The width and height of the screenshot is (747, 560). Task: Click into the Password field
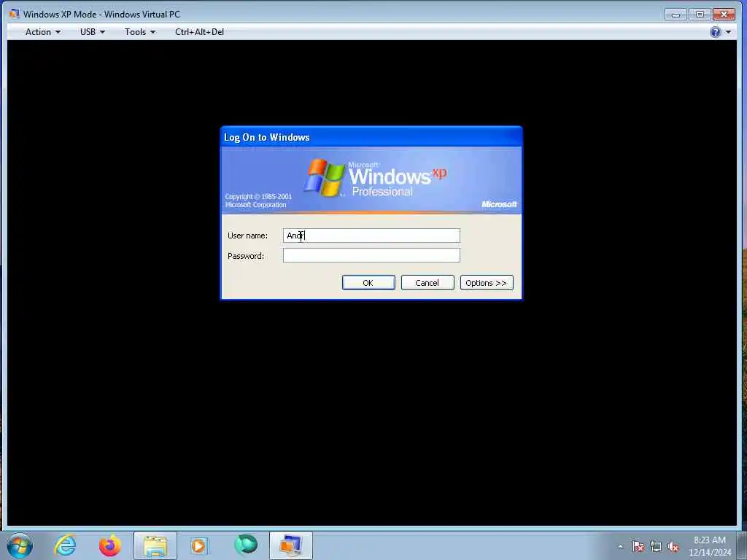pos(371,255)
